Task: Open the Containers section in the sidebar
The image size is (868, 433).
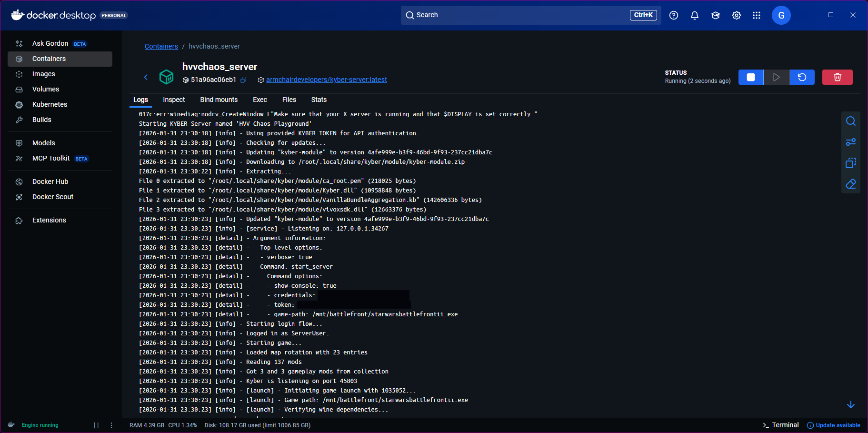Action: point(60,59)
